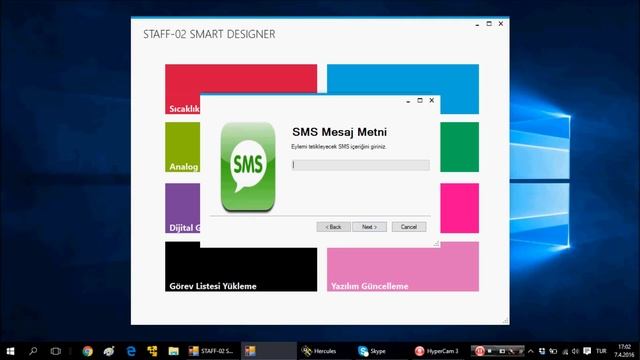This screenshot has height=360, width=640.
Task: Switch to HyperCam 3 in the taskbar
Action: tap(437, 351)
